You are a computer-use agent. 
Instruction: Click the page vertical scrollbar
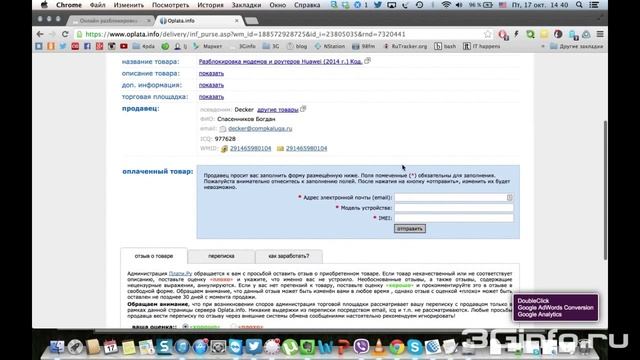(x=604, y=190)
